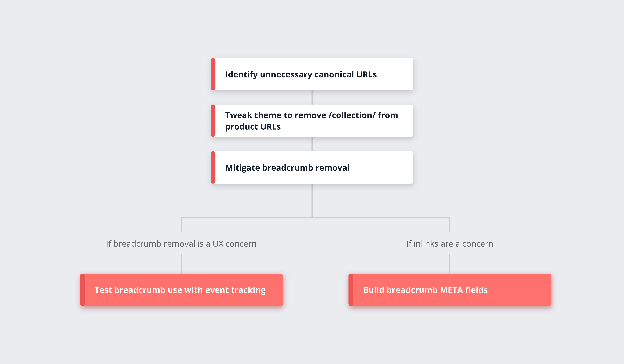Click dark red bar on 'Test breadcrumb use' box
Viewport: 624px width, 364px height.
[x=82, y=290]
